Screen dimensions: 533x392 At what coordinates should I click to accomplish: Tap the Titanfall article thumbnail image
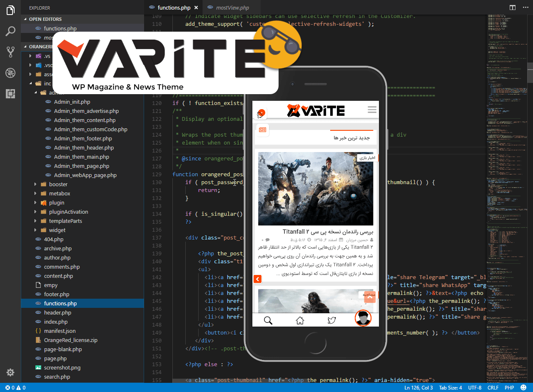316,189
